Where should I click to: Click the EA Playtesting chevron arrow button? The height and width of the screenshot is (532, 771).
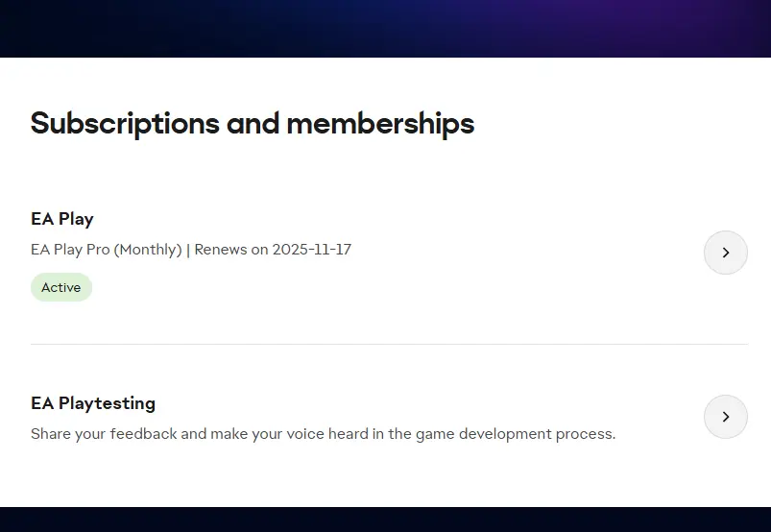click(725, 417)
